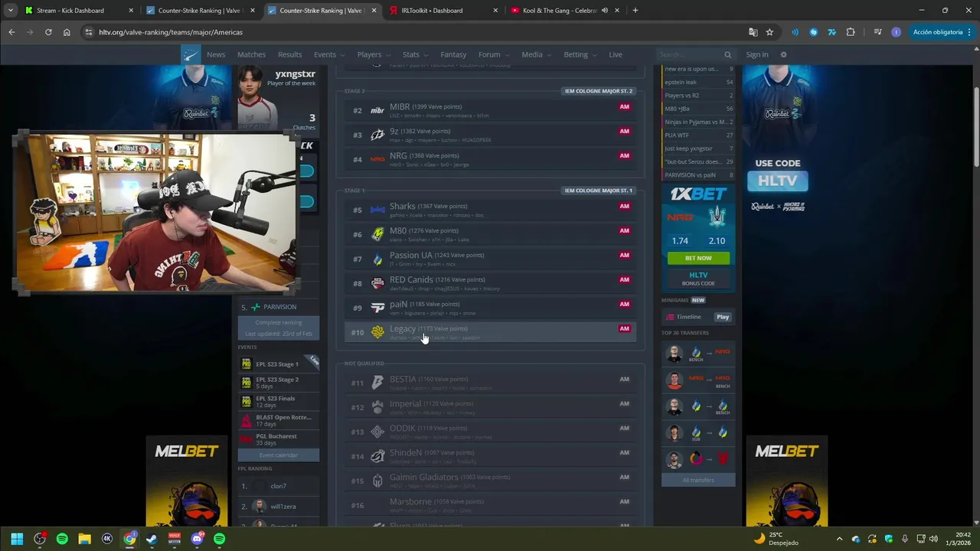980x551 pixels.
Task: Open Steam from the taskbar
Action: point(152,539)
